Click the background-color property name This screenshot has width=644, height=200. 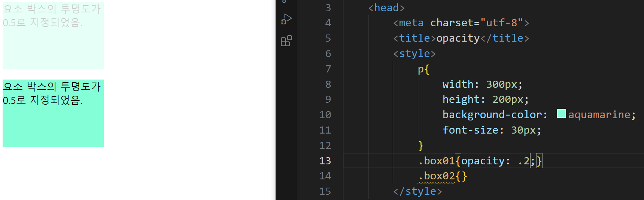(492, 115)
